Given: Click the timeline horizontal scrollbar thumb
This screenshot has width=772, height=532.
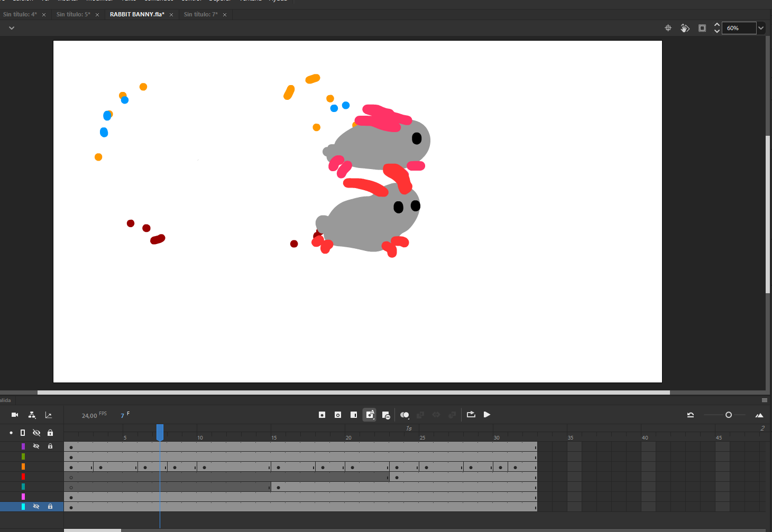Looking at the screenshot, I should click(x=93, y=530).
